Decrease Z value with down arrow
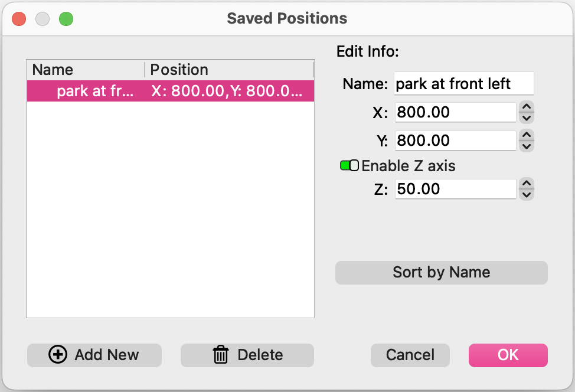The width and height of the screenshot is (575, 392). pos(527,195)
